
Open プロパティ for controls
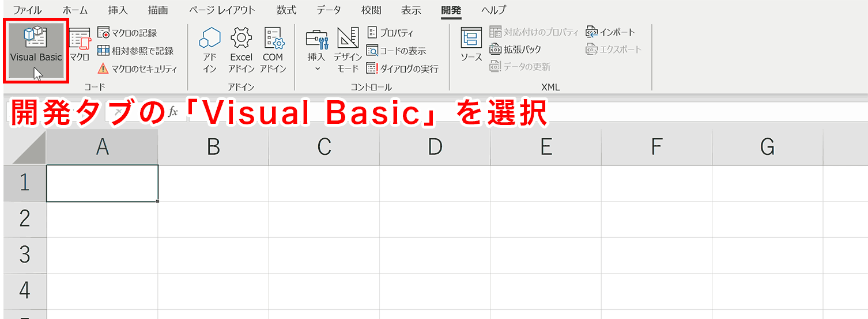point(390,33)
